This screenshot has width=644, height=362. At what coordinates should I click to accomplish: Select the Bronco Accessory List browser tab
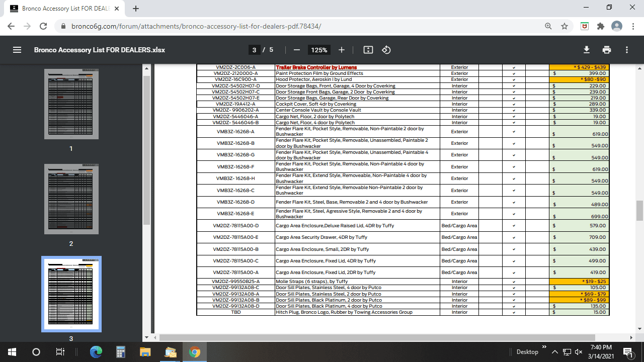[64, 9]
